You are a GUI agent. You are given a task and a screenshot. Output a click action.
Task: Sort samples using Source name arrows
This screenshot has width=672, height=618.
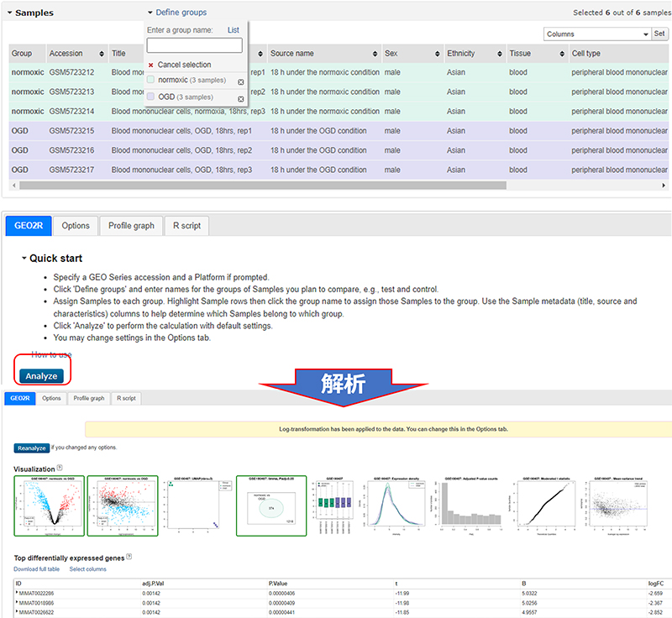click(375, 54)
